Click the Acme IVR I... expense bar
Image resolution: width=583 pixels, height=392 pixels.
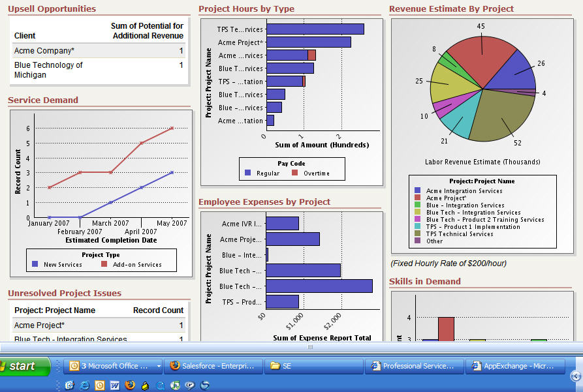282,224
